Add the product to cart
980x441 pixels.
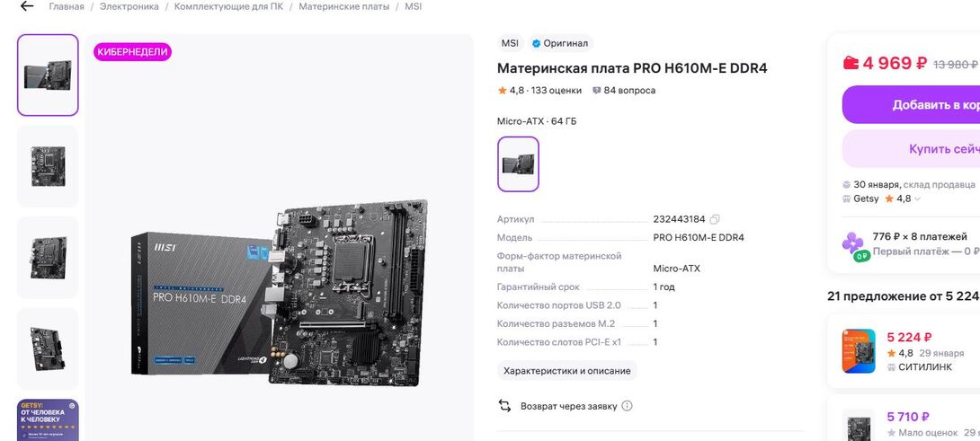[912, 104]
